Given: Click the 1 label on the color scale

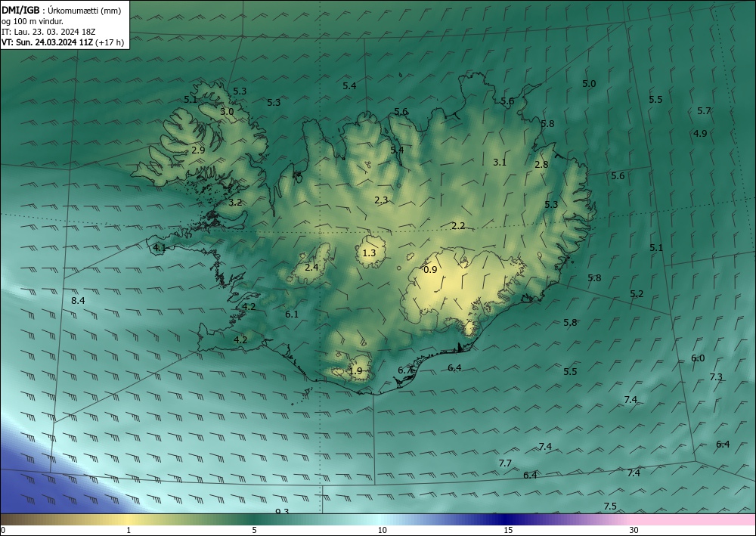Looking at the screenshot, I should click(129, 530).
